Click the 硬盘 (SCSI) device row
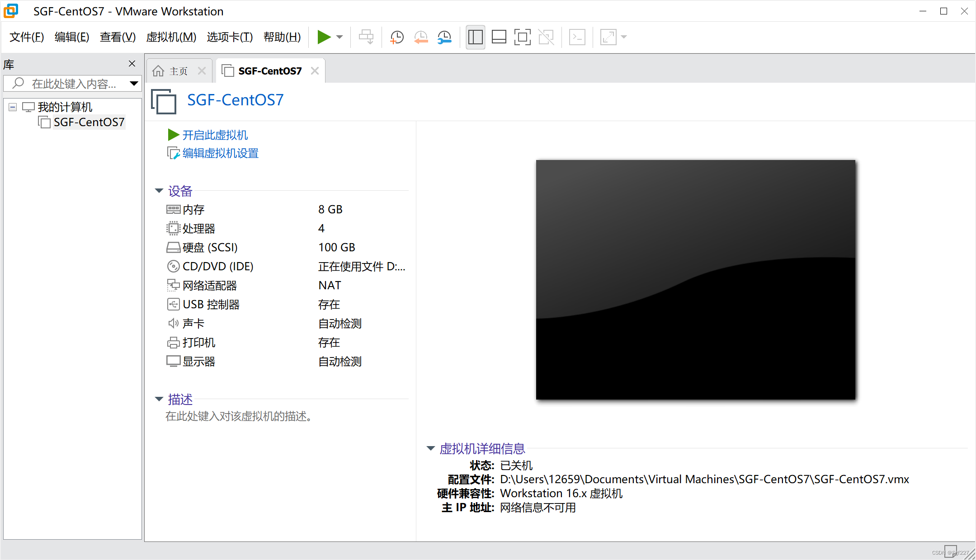The width and height of the screenshot is (976, 560). pos(286,247)
